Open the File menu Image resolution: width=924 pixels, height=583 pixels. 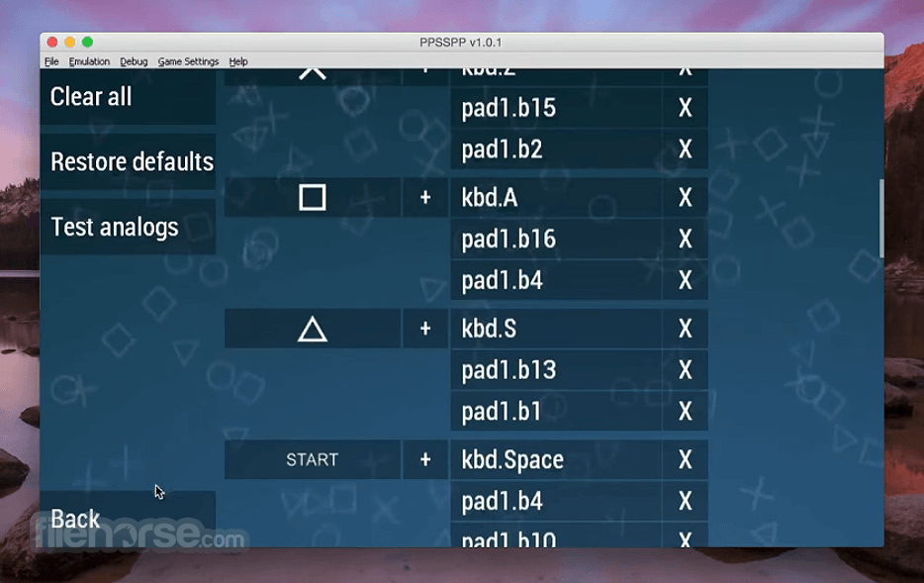(51, 61)
